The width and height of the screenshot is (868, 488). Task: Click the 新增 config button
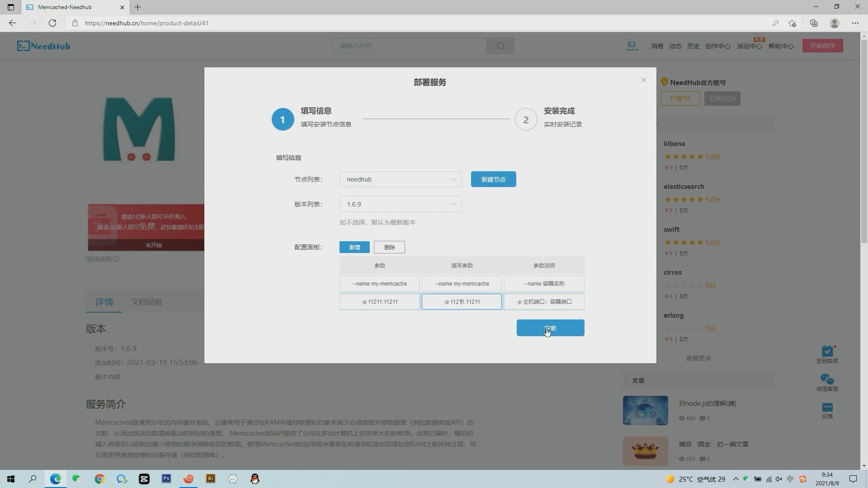click(354, 247)
